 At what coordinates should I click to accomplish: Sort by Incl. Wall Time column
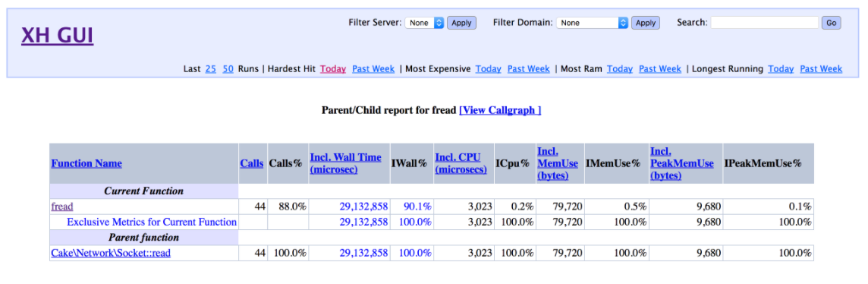point(345,163)
